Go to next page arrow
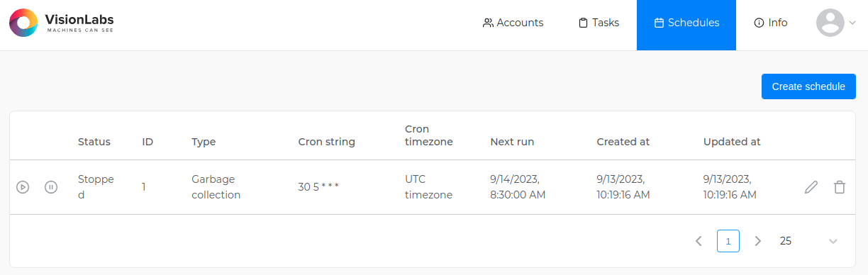Viewport: 868px width, 275px height. click(x=758, y=241)
